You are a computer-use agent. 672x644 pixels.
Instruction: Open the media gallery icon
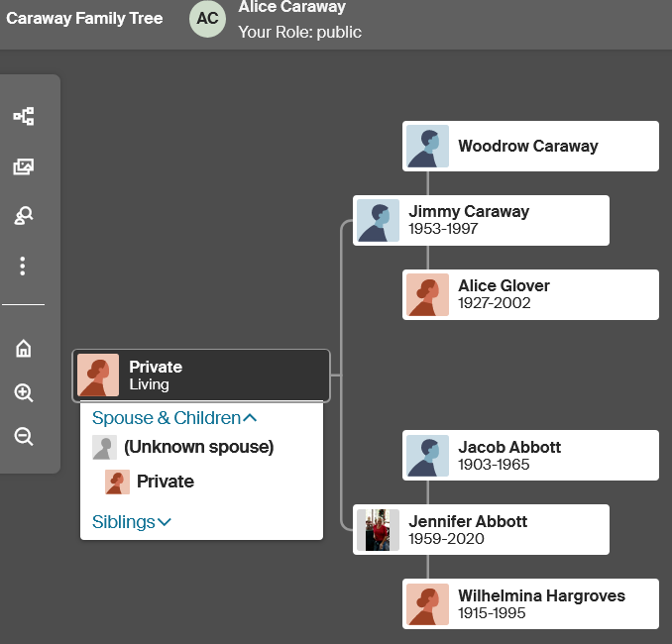click(24, 166)
